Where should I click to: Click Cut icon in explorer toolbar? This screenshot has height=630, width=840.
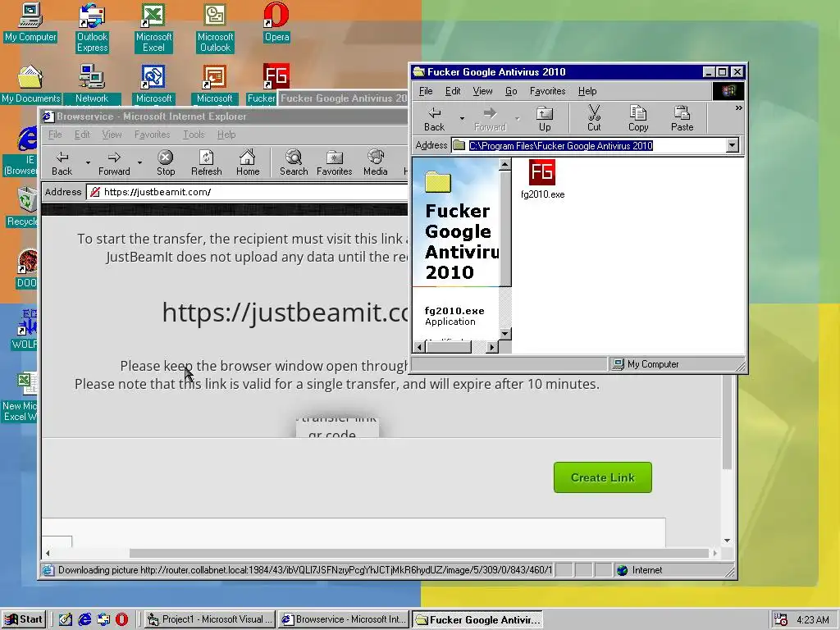click(594, 118)
